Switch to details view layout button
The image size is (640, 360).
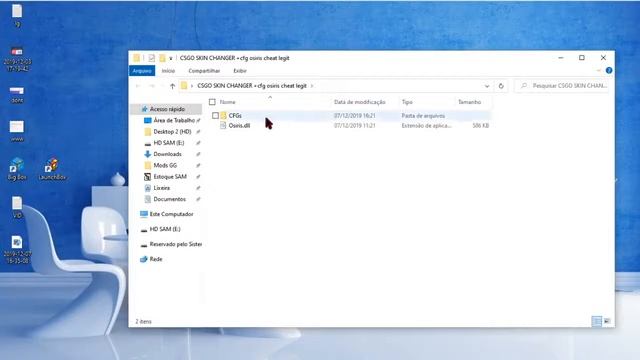tap(597, 321)
